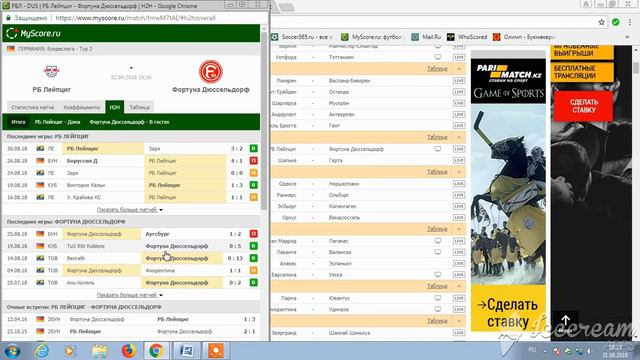Click the Fortuna Düsseldorf team crest
This screenshot has height=360, width=640.
pos(211,71)
